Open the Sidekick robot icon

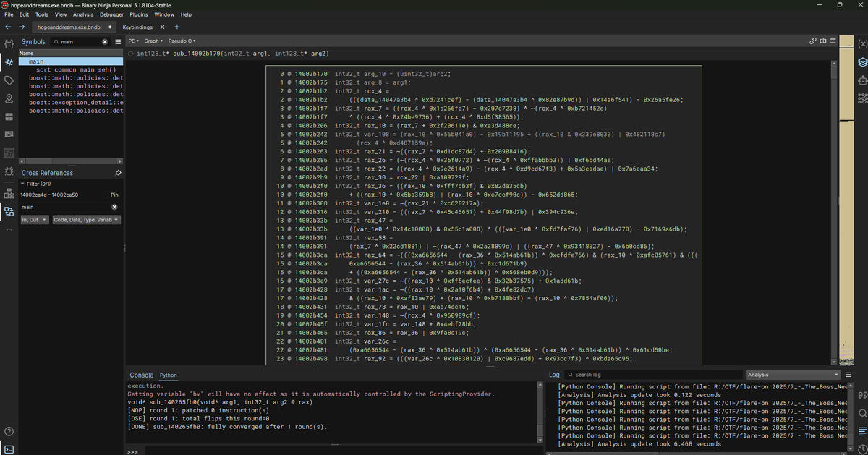(862, 81)
